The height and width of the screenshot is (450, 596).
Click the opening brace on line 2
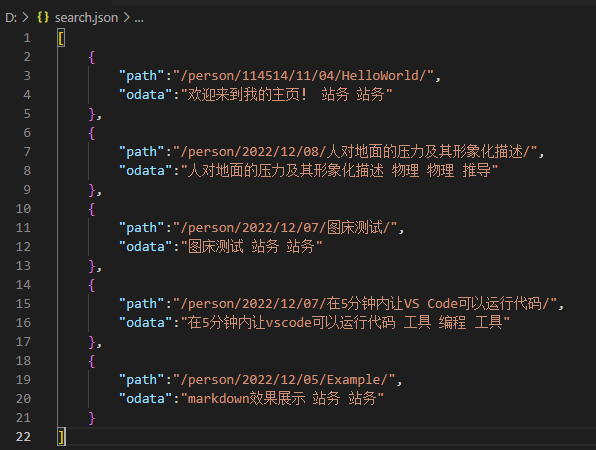tap(91, 57)
